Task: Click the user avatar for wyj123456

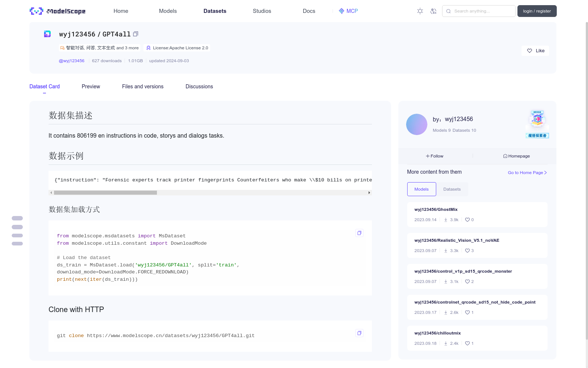Action: [416, 124]
